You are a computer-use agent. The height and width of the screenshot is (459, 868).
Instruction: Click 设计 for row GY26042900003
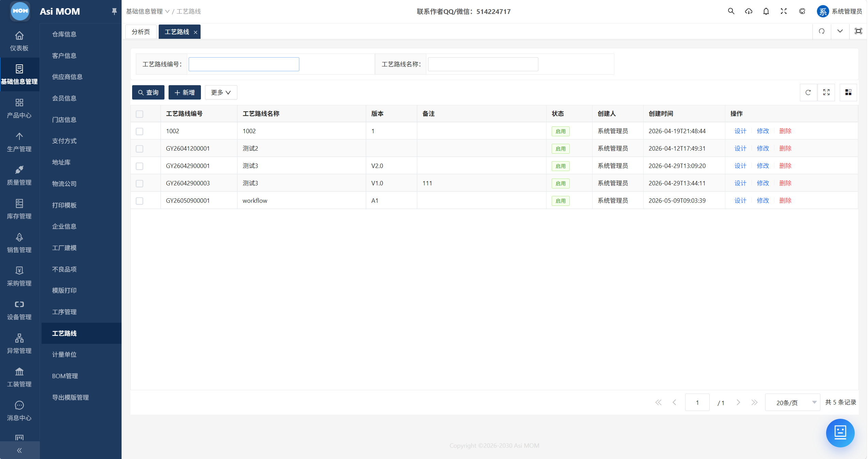click(740, 183)
